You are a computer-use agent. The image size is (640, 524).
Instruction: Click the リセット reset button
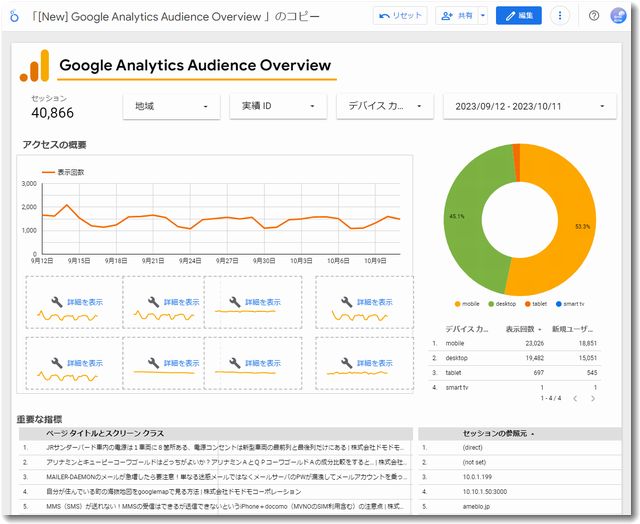pos(400,16)
